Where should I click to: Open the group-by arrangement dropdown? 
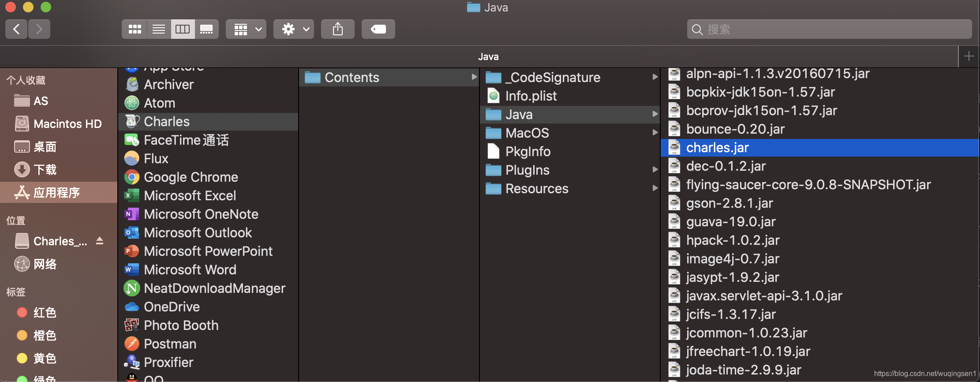[246, 29]
